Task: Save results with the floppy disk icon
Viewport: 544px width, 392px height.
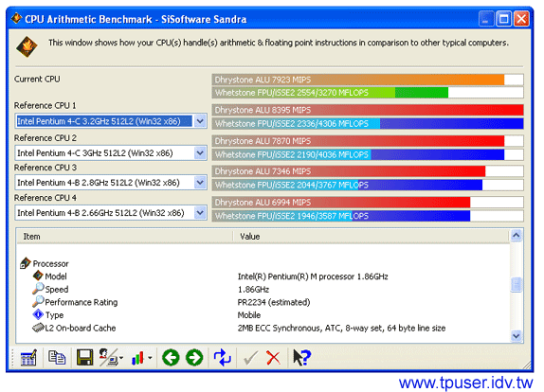Action: coord(84,357)
